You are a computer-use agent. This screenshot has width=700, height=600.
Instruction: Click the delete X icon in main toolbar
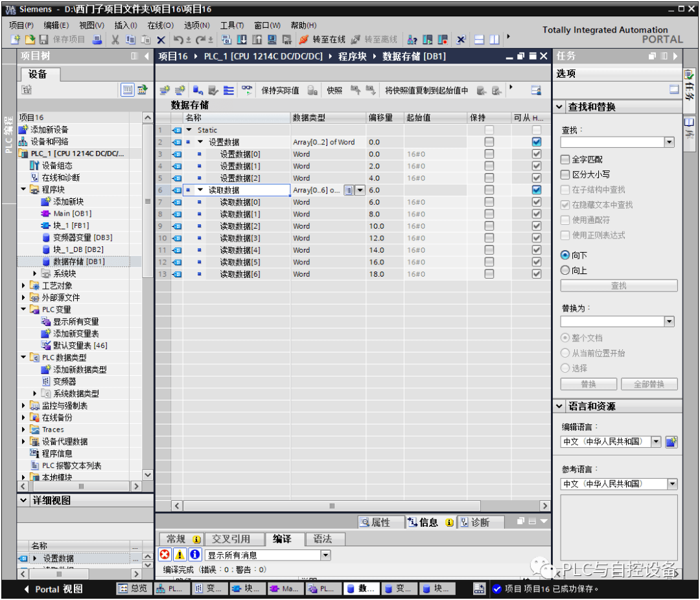tap(161, 40)
